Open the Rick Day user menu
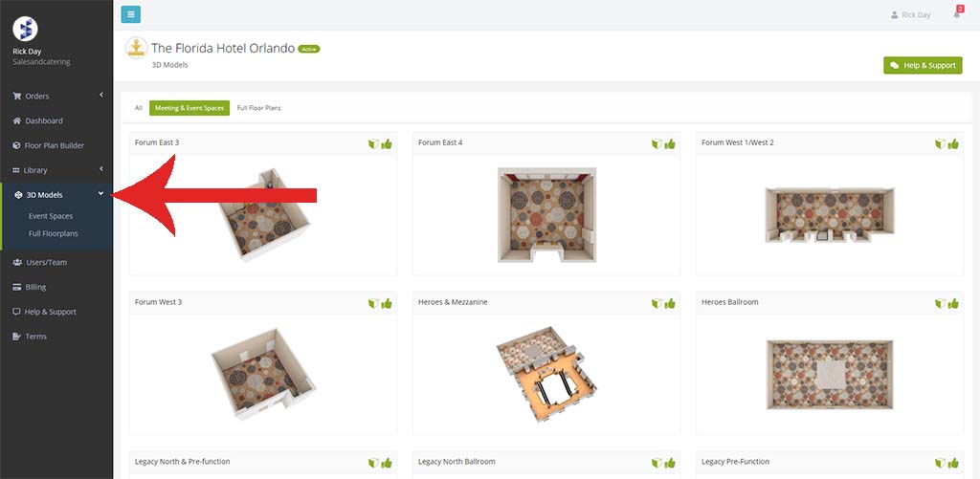This screenshot has width=980, height=479. pos(911,14)
